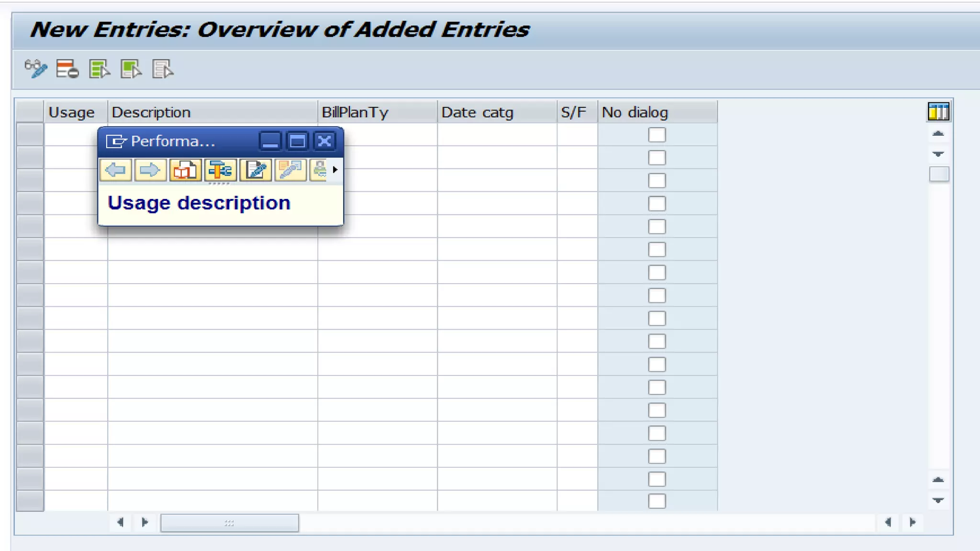Open table column configuration icon
Screen dimensions: 980x551
938,111
